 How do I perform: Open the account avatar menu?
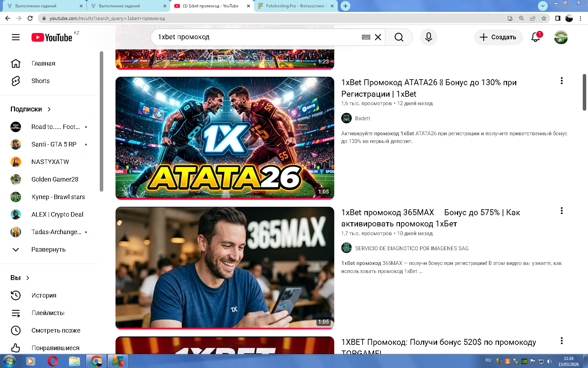561,37
